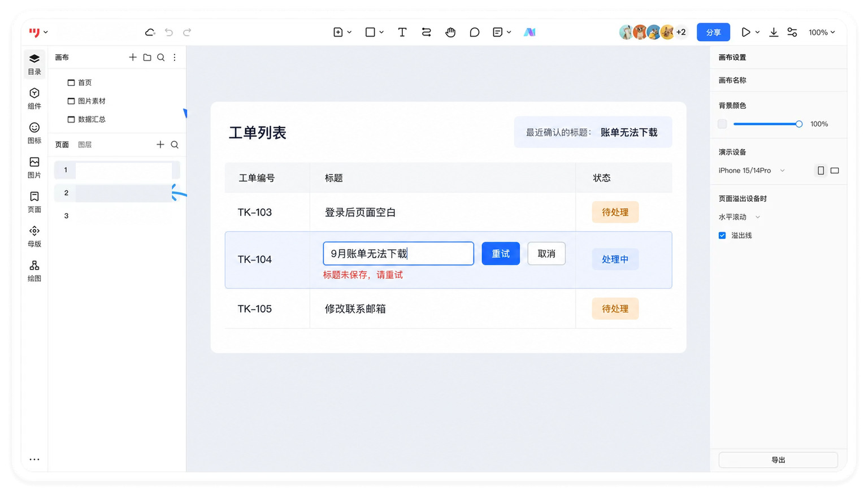Open the 组件 panel in sidebar

pyautogui.click(x=34, y=98)
